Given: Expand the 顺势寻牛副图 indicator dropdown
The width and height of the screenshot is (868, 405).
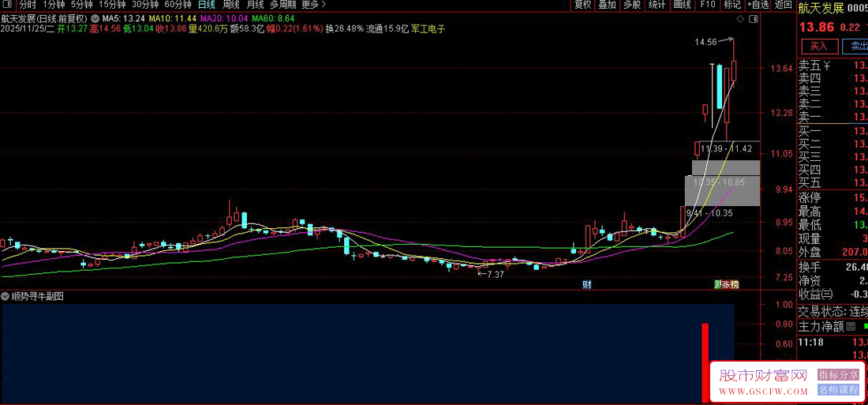Looking at the screenshot, I should [6, 296].
